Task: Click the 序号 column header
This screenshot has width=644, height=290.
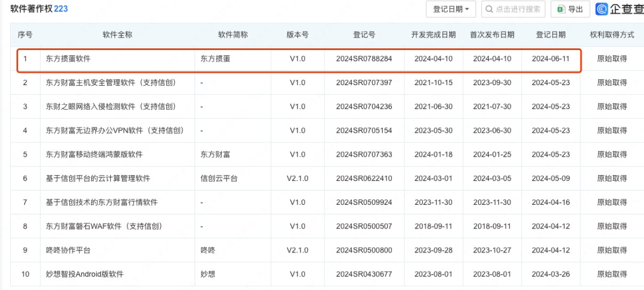Action: point(25,35)
